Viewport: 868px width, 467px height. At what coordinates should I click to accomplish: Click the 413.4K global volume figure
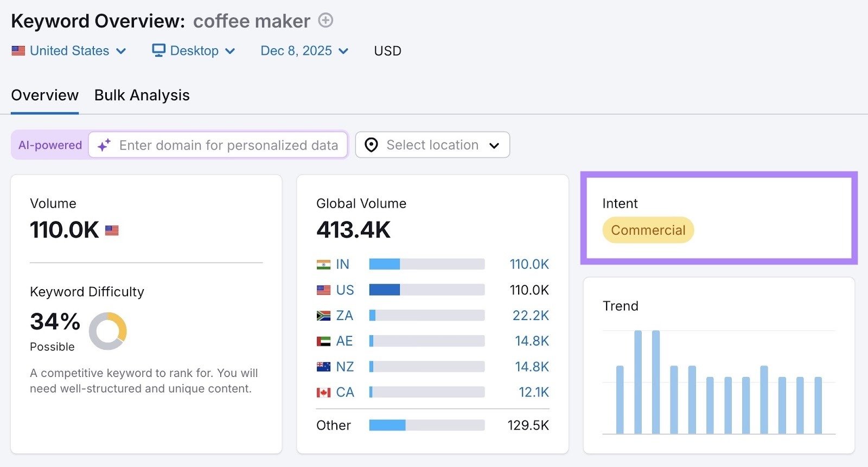[x=353, y=230]
